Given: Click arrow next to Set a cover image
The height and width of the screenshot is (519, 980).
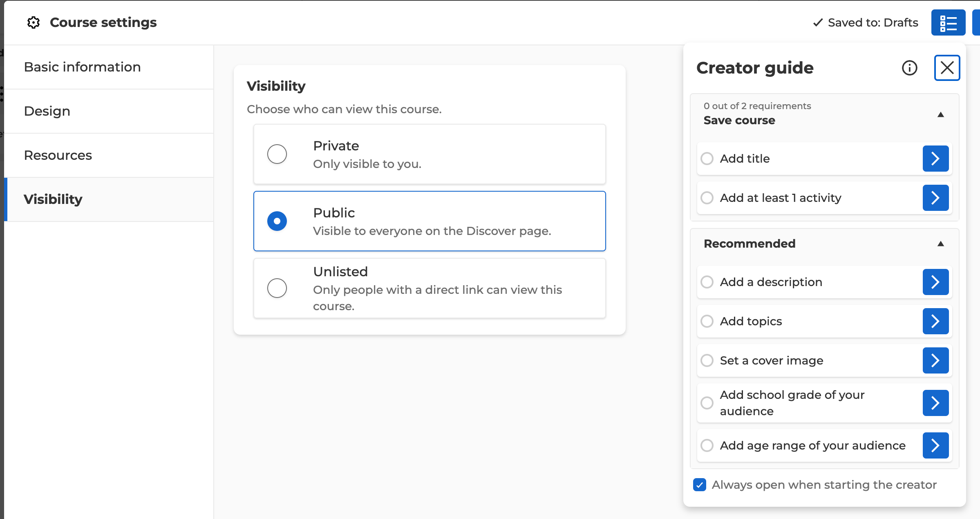Looking at the screenshot, I should tap(935, 360).
